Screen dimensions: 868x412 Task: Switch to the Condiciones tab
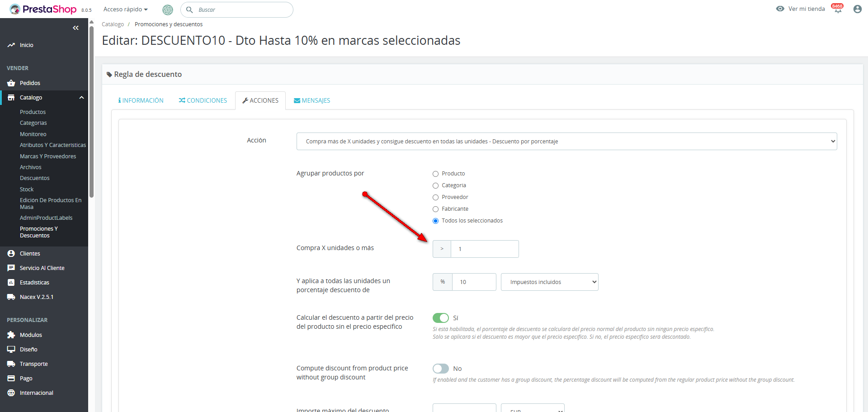point(203,100)
